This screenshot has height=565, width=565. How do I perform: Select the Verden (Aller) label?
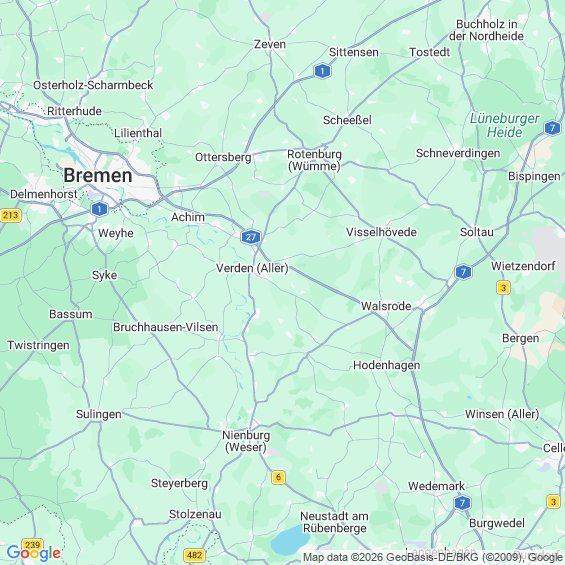(x=252, y=268)
